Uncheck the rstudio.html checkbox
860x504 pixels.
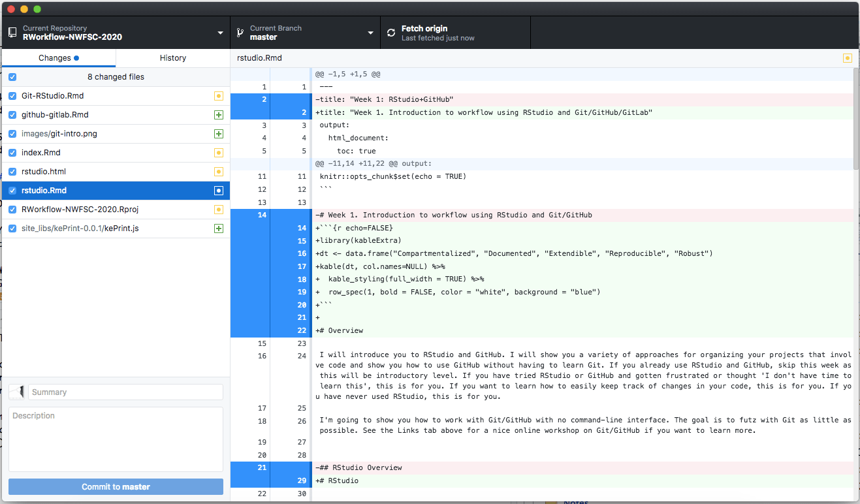pos(12,172)
